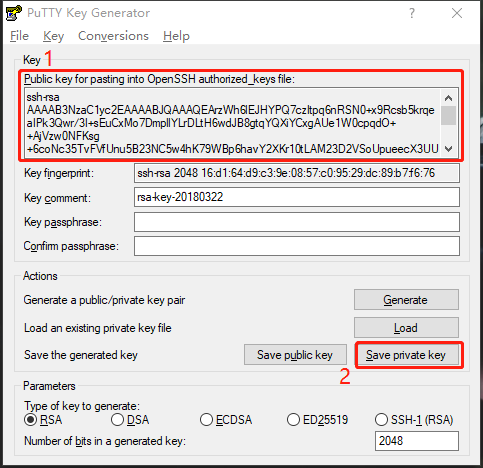Close the PuTTY Key Generator window
483x468 pixels.
coord(457,13)
